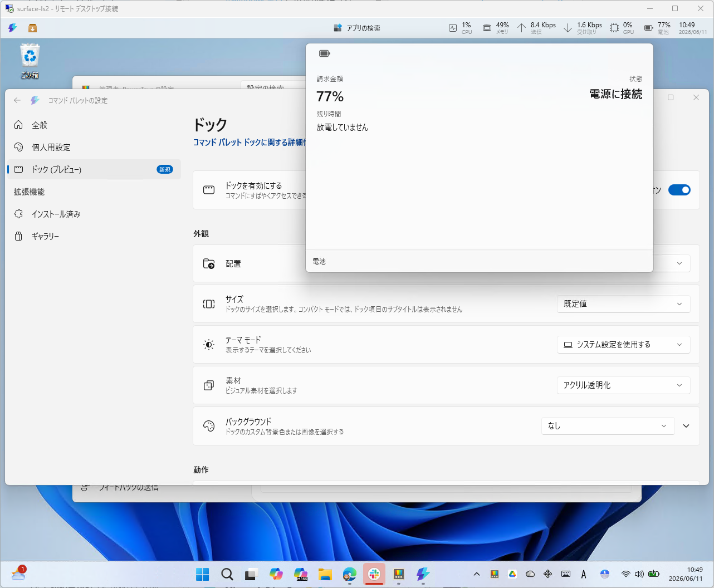Open the 素材 dropdown showing アクリル透明化

tap(623, 385)
